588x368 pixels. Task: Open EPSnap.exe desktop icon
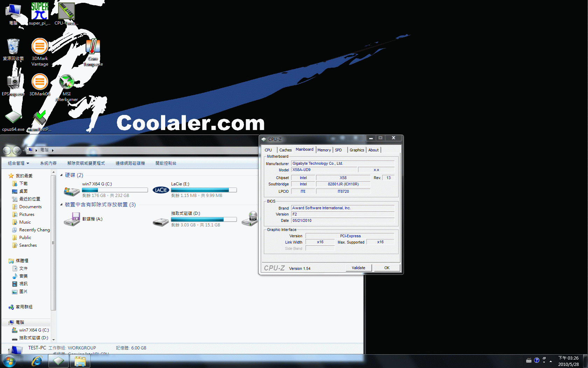(13, 85)
